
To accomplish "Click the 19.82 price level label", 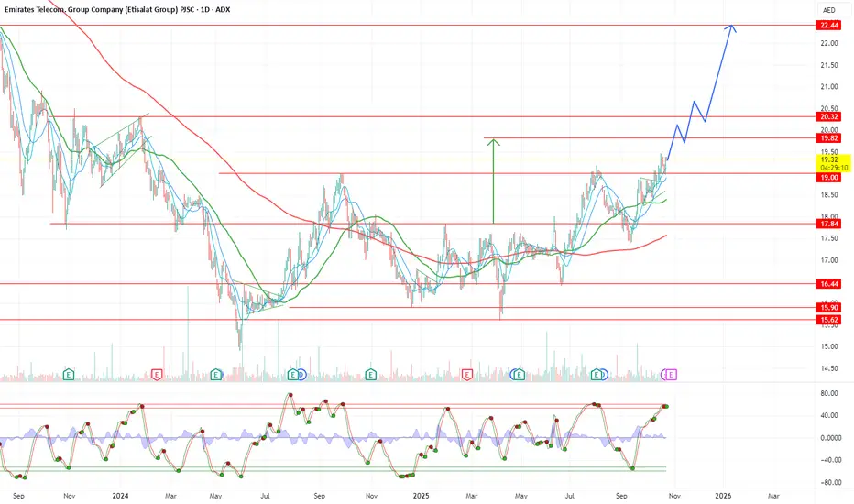I will click(827, 138).
